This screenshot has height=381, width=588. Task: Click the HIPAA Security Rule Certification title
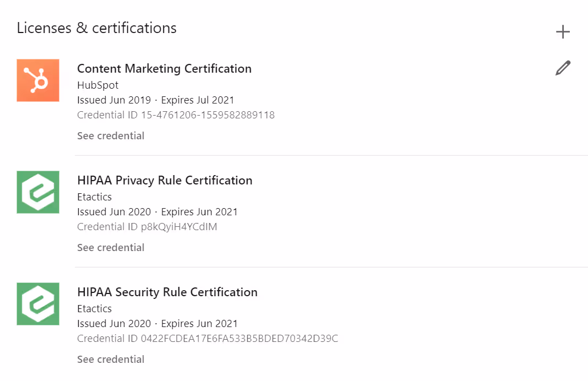tap(167, 292)
